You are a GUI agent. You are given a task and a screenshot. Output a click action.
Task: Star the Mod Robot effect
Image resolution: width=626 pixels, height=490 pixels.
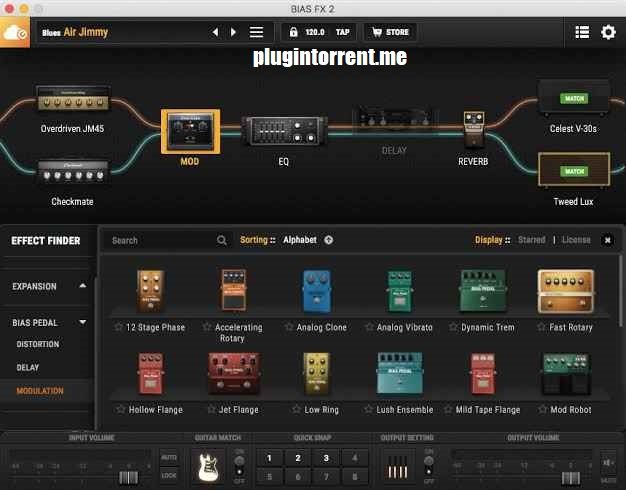click(x=542, y=409)
